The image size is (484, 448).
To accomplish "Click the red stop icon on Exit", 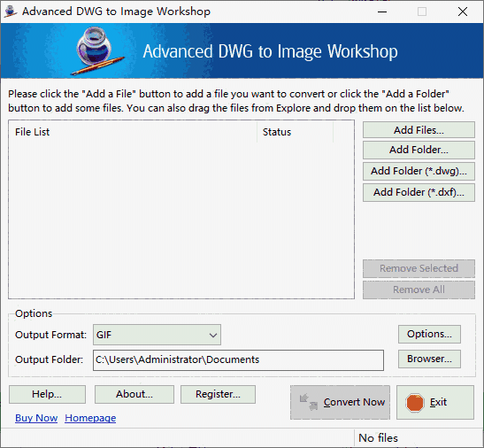I will pos(415,403).
